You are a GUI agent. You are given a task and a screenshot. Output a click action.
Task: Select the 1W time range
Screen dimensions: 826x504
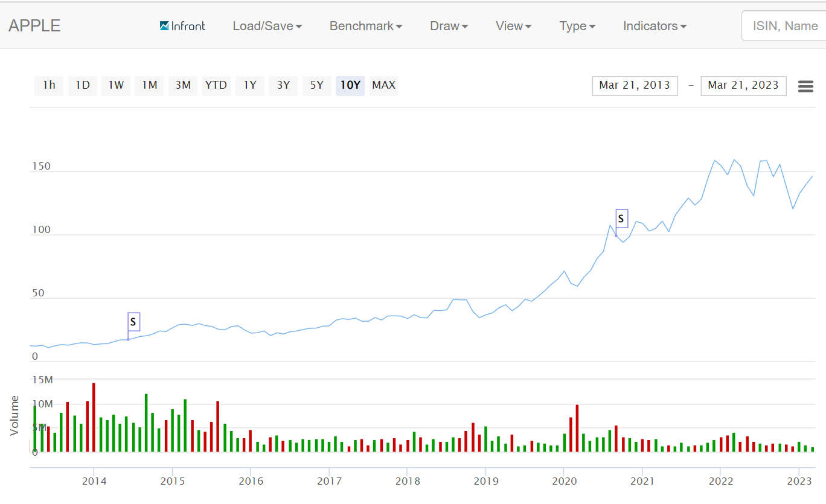click(x=116, y=85)
